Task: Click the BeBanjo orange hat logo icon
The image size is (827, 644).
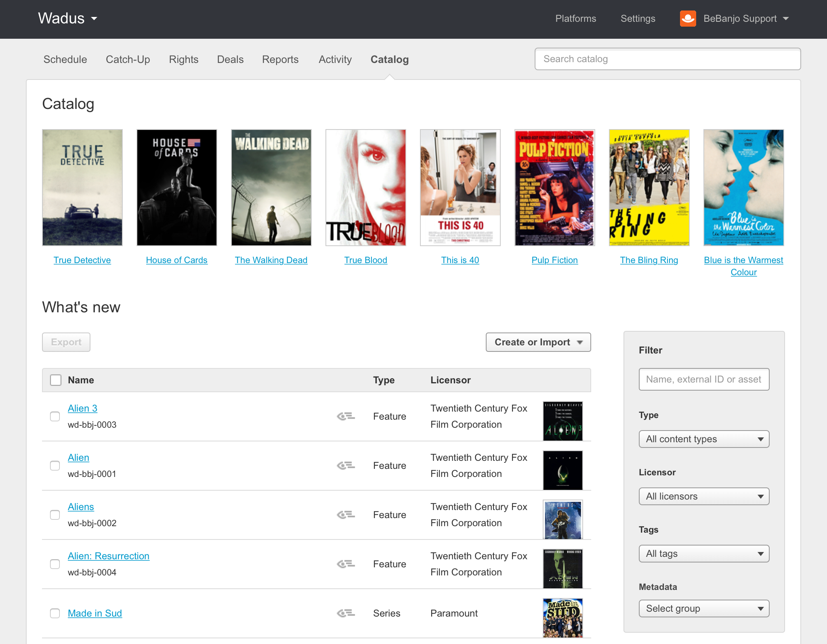Action: (x=688, y=19)
